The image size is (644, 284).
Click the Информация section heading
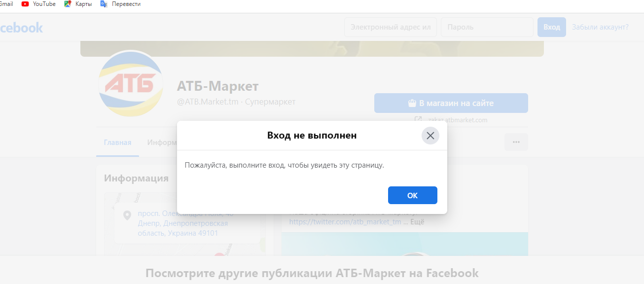pyautogui.click(x=136, y=178)
